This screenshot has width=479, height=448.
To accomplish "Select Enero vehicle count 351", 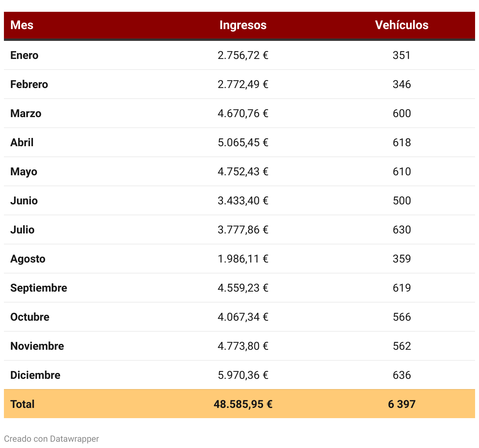I will coord(401,55).
